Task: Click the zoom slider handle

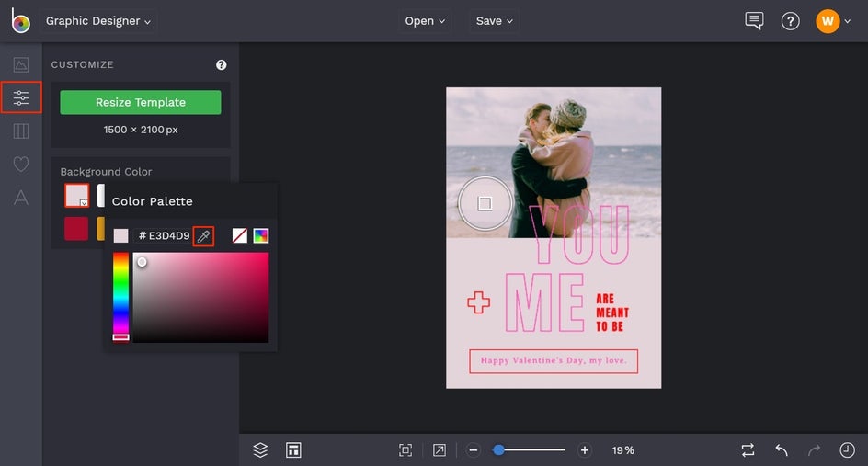Action: [x=498, y=450]
